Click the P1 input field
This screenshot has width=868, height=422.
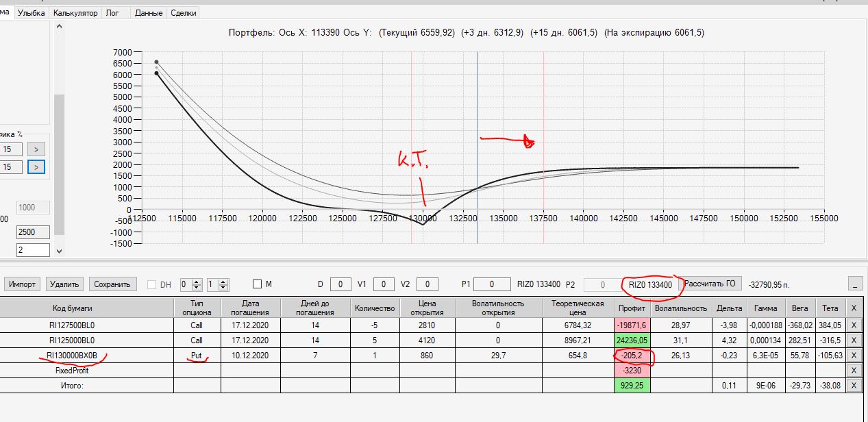click(x=491, y=284)
